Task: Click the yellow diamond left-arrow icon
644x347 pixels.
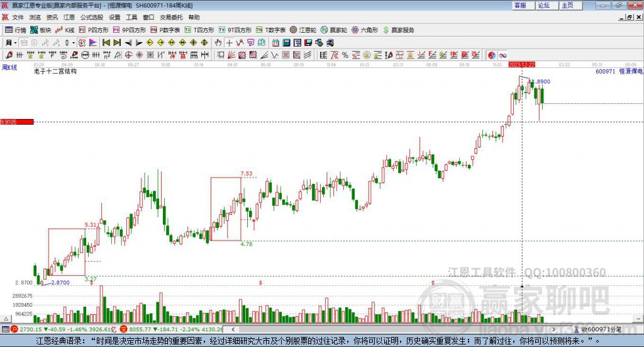Action: click(x=150, y=43)
